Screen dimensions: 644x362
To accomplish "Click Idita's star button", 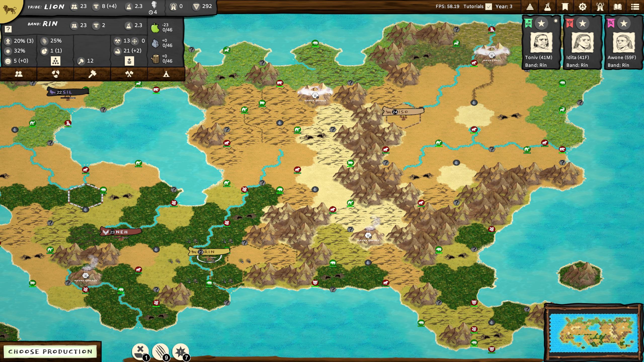I will (x=582, y=24).
